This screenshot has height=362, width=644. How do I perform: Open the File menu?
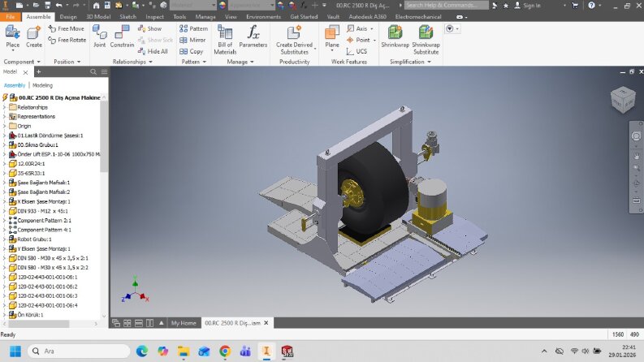pyautogui.click(x=11, y=17)
